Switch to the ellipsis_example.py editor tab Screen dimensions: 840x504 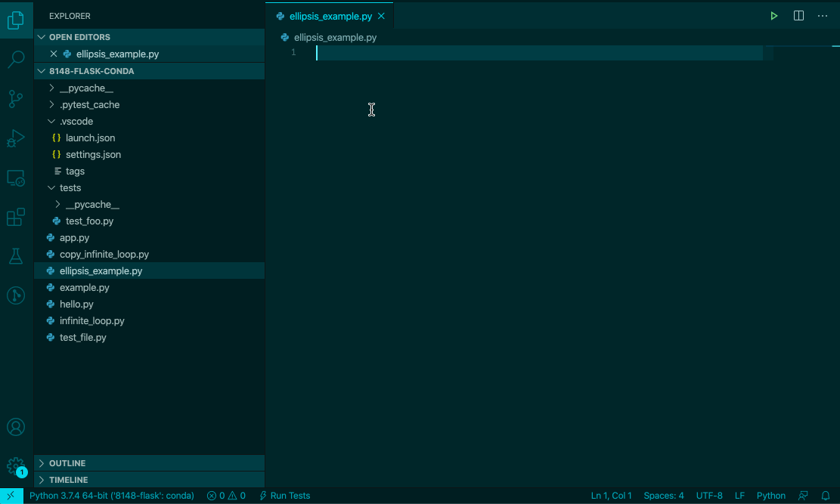tap(329, 14)
